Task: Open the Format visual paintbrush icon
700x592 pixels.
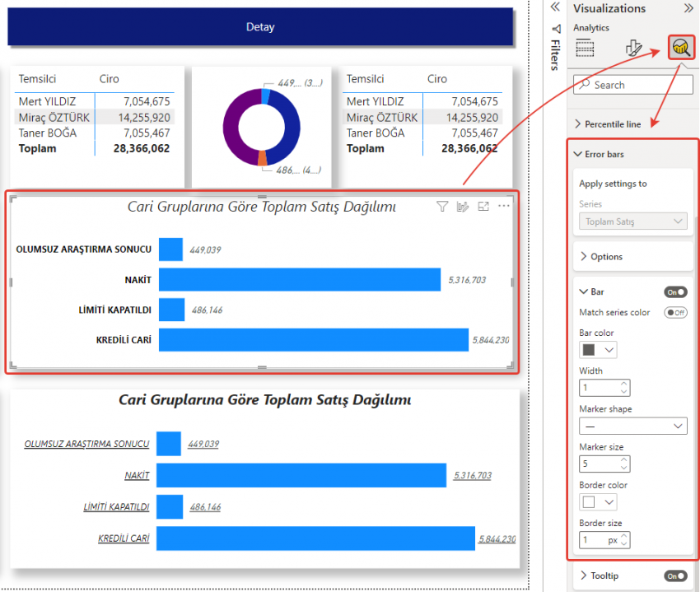Action: (633, 48)
